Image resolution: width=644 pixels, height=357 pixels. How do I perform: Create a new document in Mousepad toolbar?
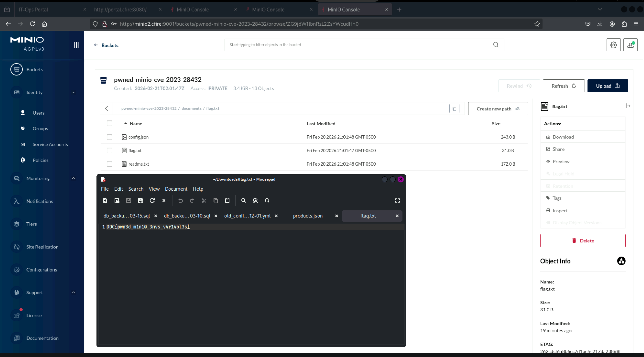[105, 201]
